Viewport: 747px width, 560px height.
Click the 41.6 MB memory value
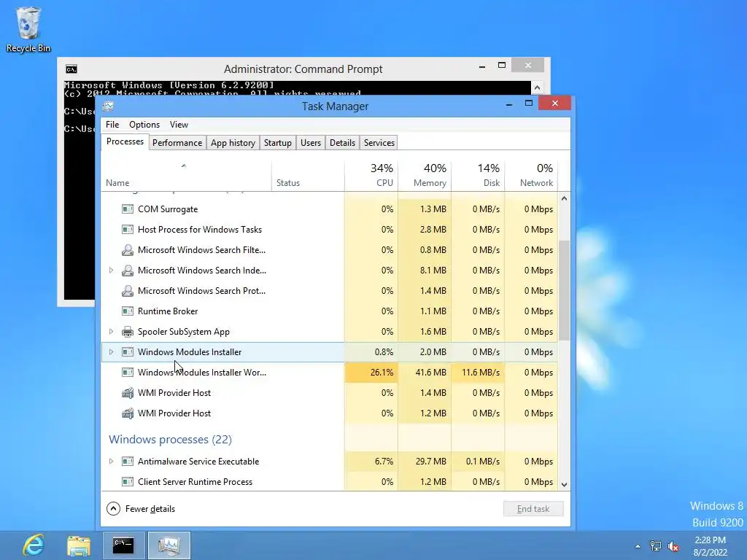[x=425, y=373]
